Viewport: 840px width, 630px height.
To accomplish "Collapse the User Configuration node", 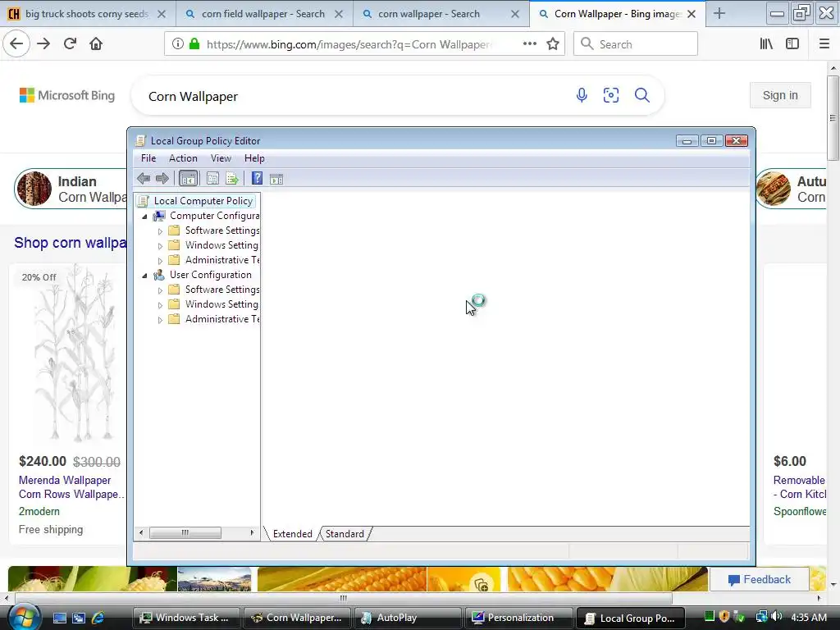I will point(144,276).
